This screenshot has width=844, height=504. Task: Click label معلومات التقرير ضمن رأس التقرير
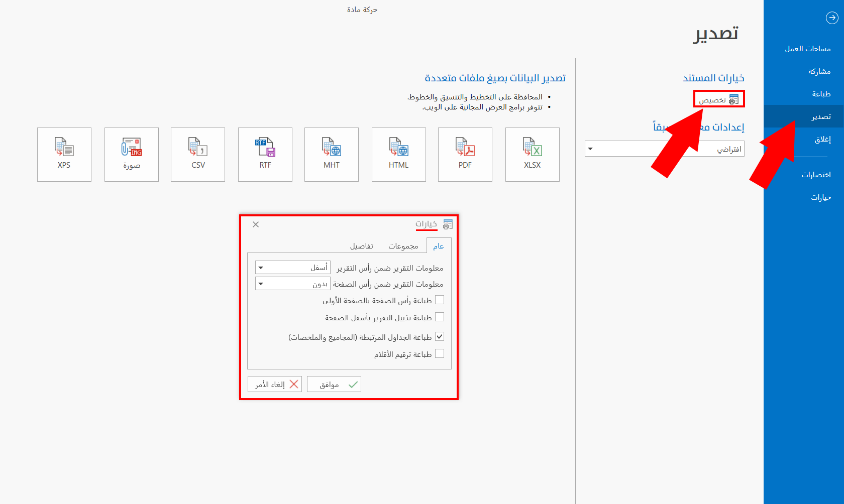coord(390,268)
